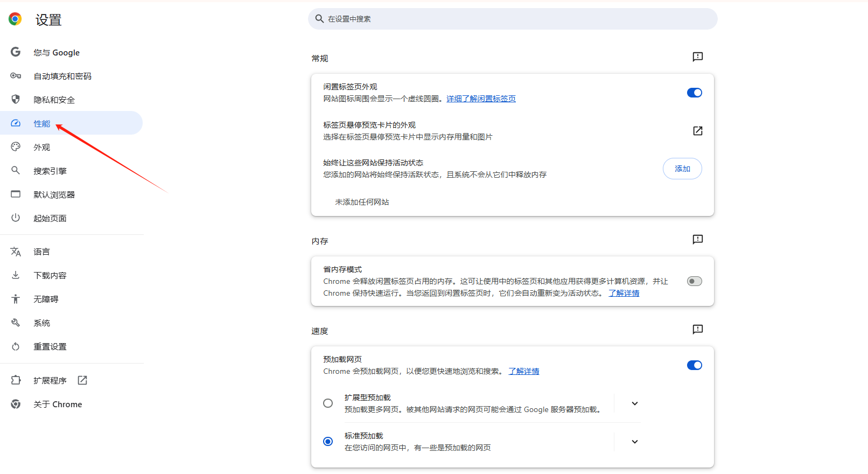This screenshot has height=474, width=868.
Task: Click the translate icon for 语言
Action: click(16, 252)
